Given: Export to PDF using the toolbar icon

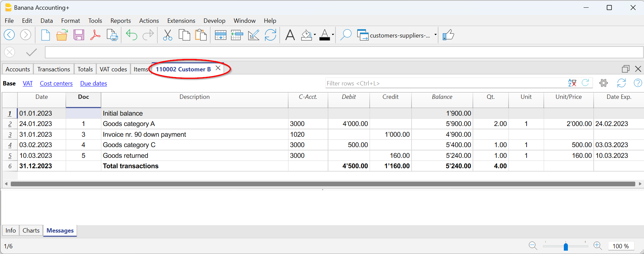Looking at the screenshot, I should tap(95, 35).
